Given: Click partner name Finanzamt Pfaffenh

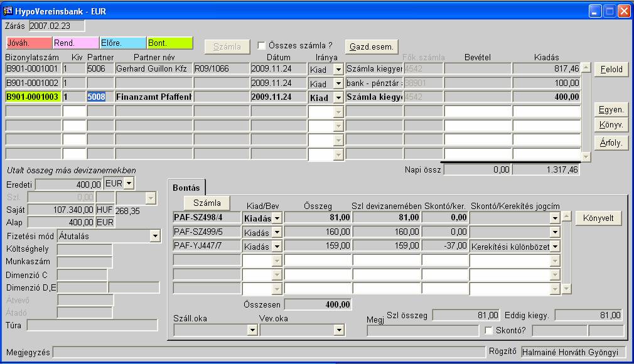Looking at the screenshot, I should [154, 97].
